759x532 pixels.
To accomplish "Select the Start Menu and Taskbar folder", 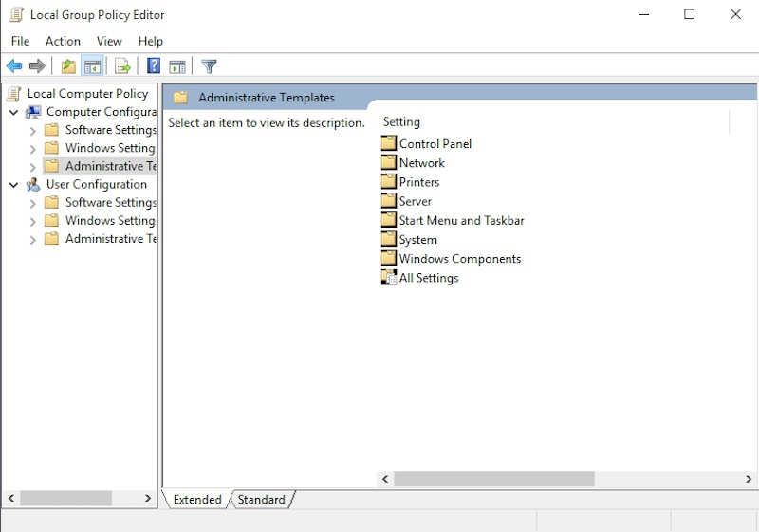I will coord(461,220).
